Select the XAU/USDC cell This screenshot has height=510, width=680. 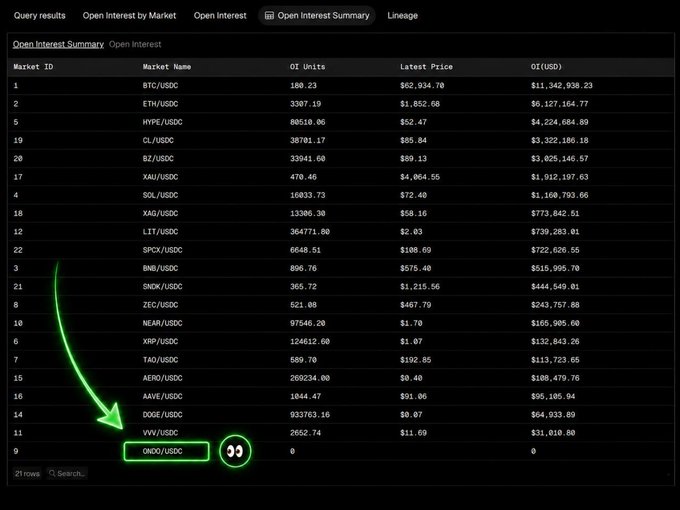coord(160,177)
